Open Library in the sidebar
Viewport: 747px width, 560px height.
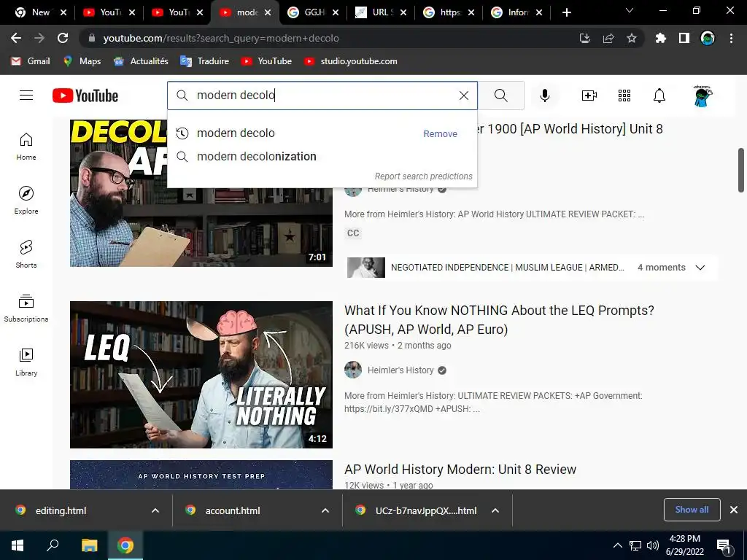pyautogui.click(x=26, y=362)
